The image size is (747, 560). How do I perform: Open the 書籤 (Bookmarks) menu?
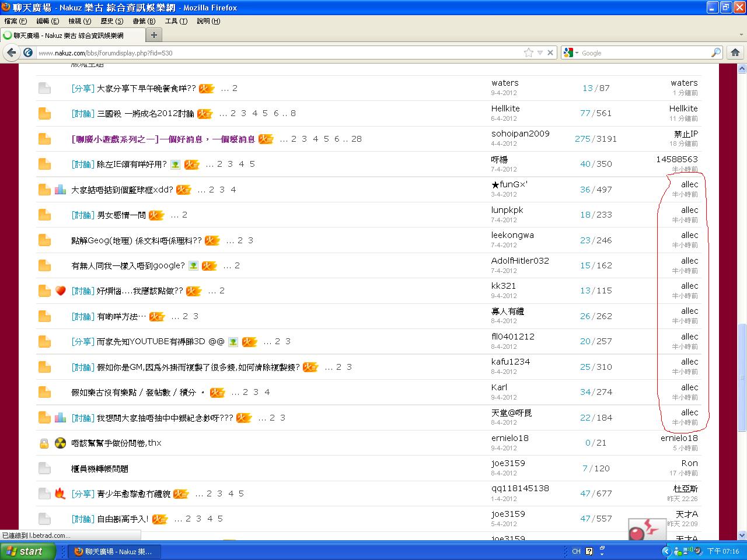click(x=144, y=21)
